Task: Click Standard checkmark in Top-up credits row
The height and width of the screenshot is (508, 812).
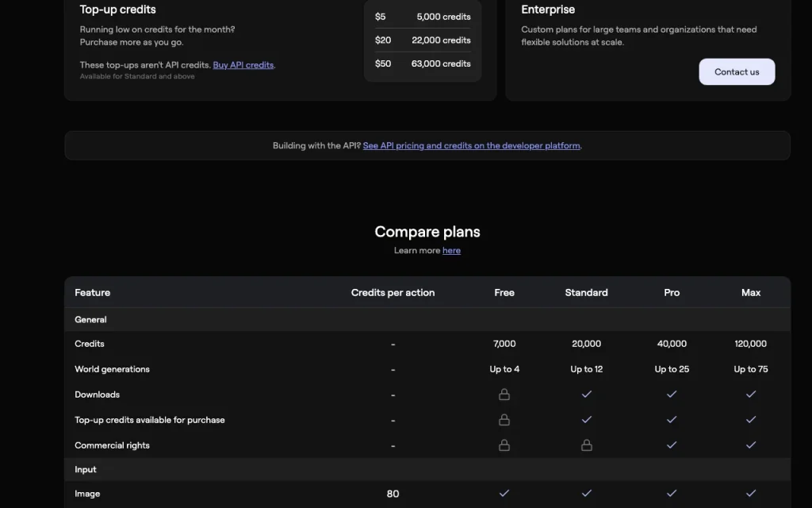Action: tap(586, 419)
